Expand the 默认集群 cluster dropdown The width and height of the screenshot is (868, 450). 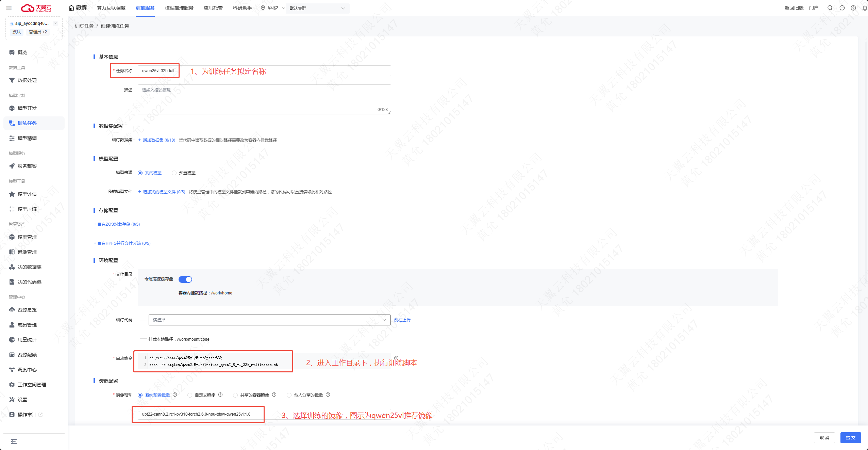click(317, 8)
